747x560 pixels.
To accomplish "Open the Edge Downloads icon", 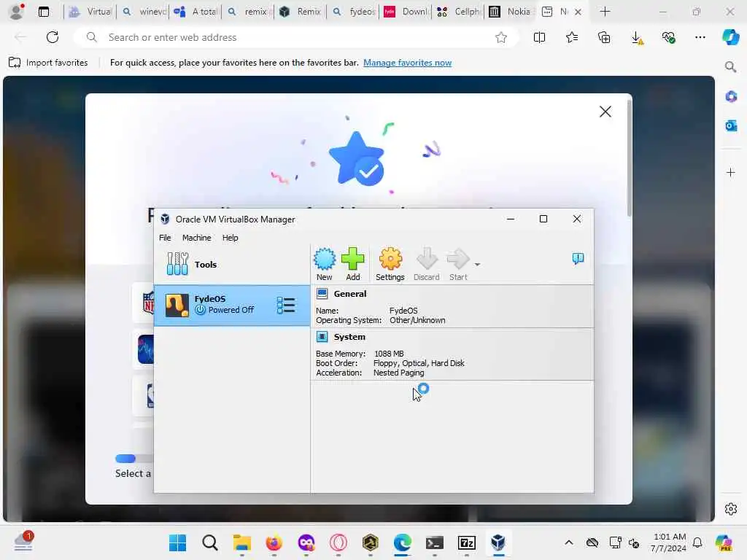I will click(x=636, y=38).
